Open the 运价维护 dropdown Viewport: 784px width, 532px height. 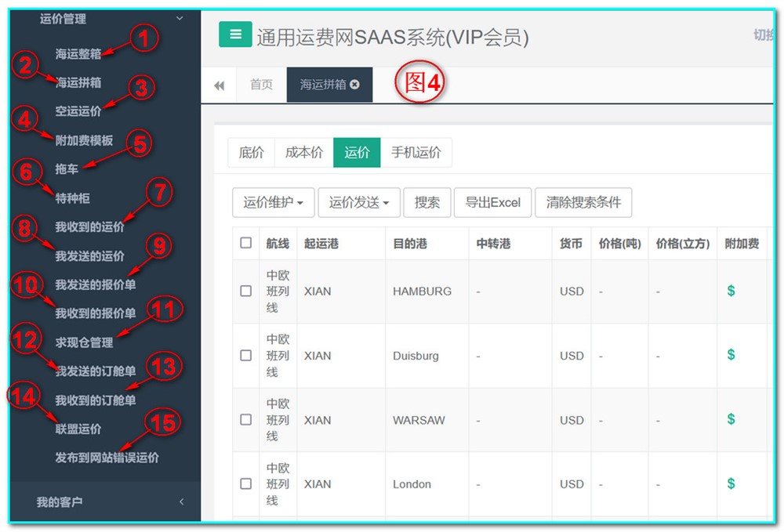273,202
